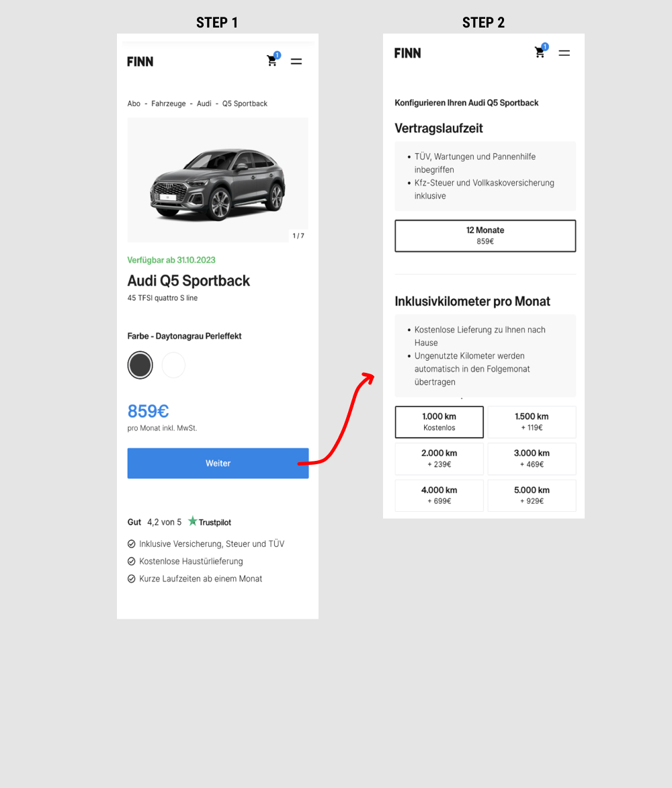Select the 12 Monate contract option

pos(485,236)
